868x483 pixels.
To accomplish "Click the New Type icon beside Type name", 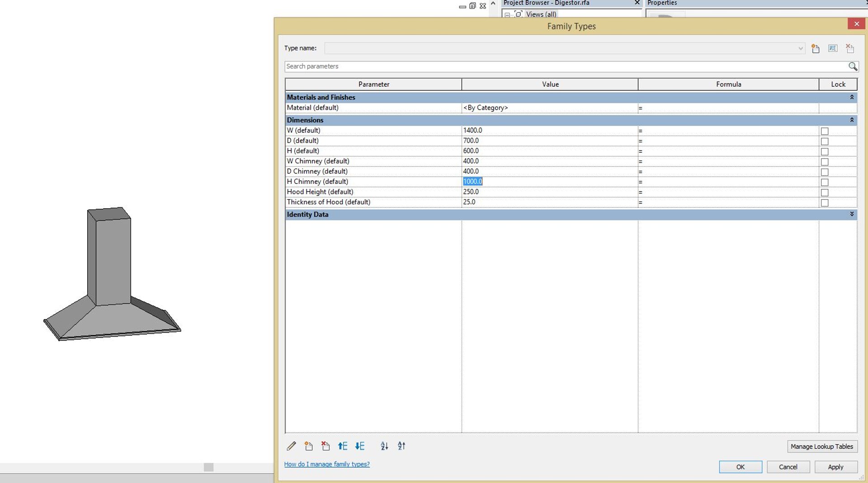I will pos(816,48).
